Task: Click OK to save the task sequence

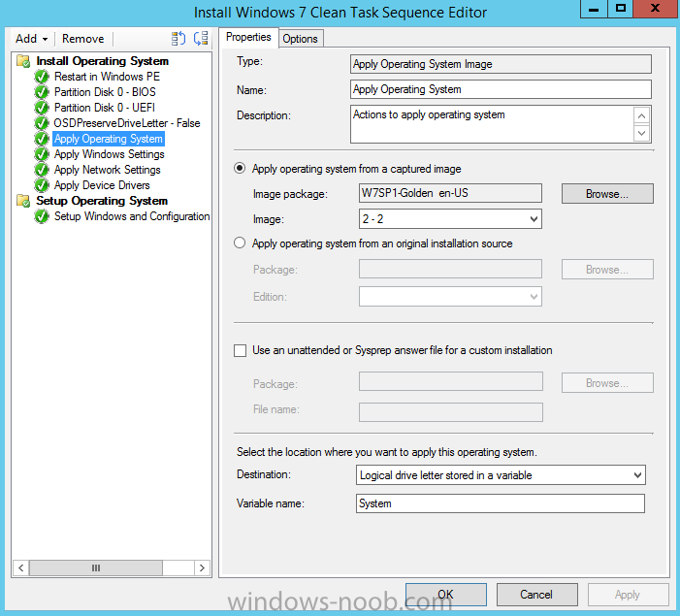Action: [x=446, y=595]
